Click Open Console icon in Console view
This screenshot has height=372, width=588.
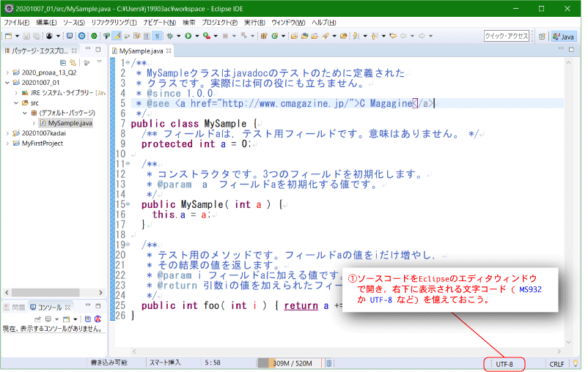tap(66, 319)
